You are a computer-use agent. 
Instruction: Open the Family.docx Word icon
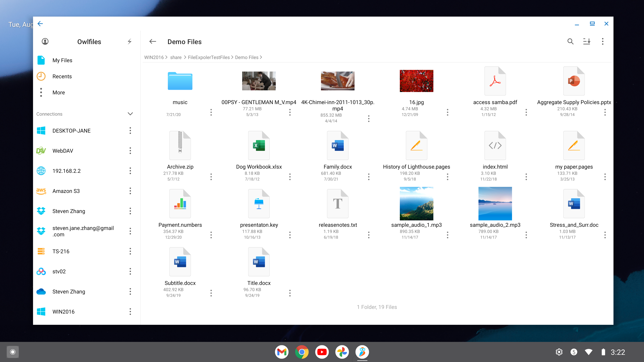point(337,145)
